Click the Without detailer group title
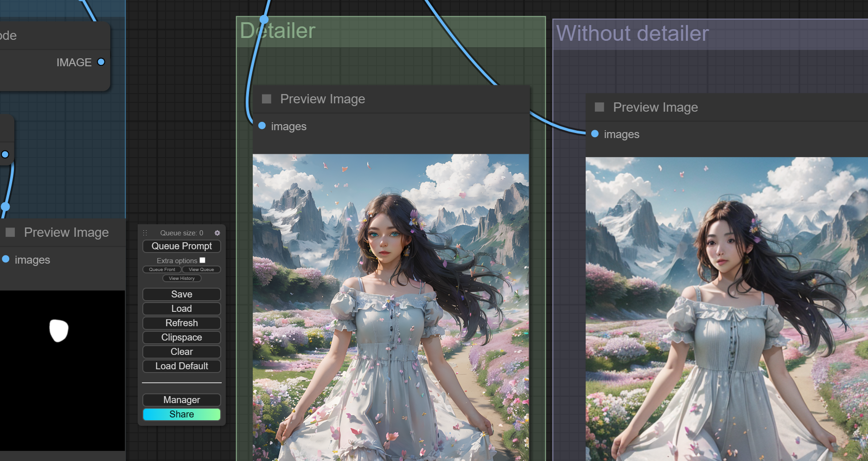 click(x=632, y=33)
